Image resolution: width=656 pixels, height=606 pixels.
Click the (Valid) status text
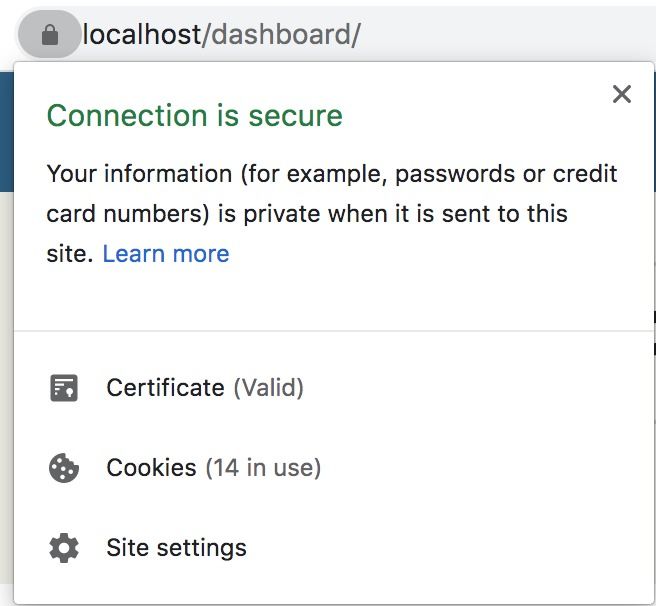pos(269,388)
